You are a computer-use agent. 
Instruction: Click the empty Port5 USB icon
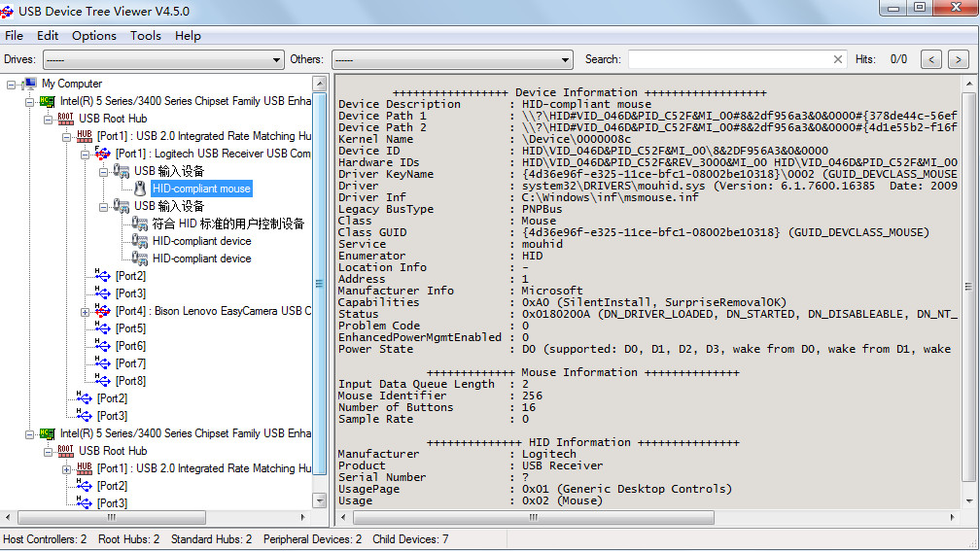pos(102,328)
